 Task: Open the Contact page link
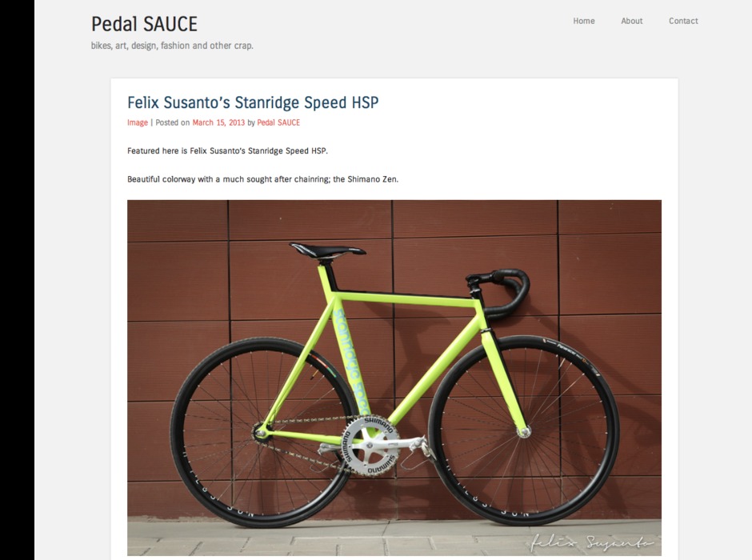[x=683, y=21]
